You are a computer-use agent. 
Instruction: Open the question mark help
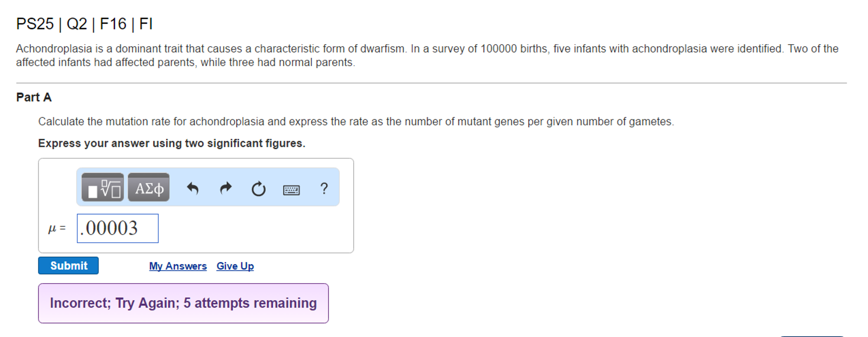tap(324, 188)
